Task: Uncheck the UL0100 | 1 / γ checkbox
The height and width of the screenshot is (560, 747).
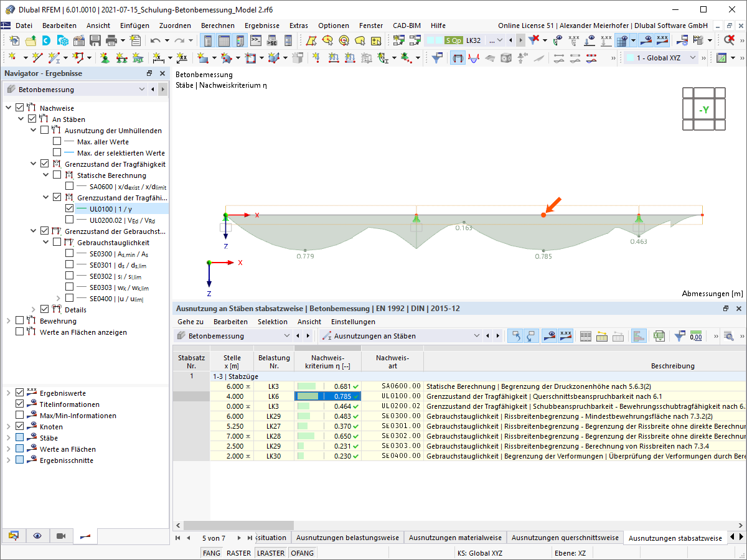Action: [x=69, y=209]
